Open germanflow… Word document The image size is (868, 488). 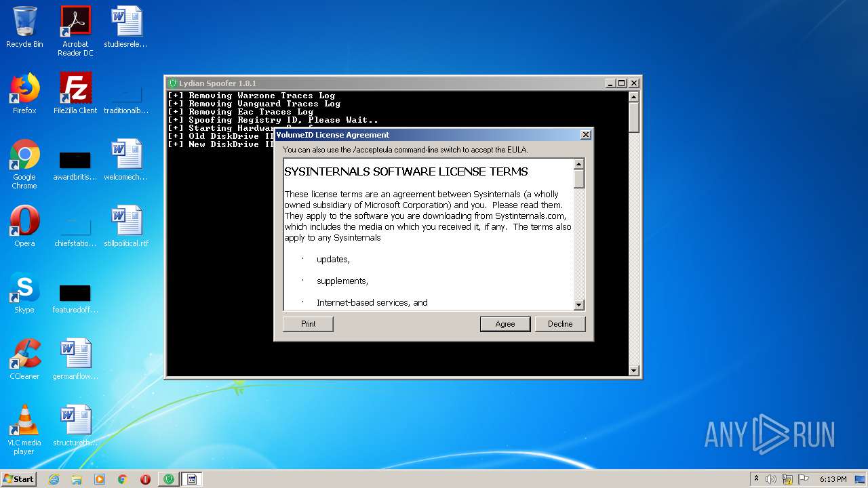pos(75,359)
